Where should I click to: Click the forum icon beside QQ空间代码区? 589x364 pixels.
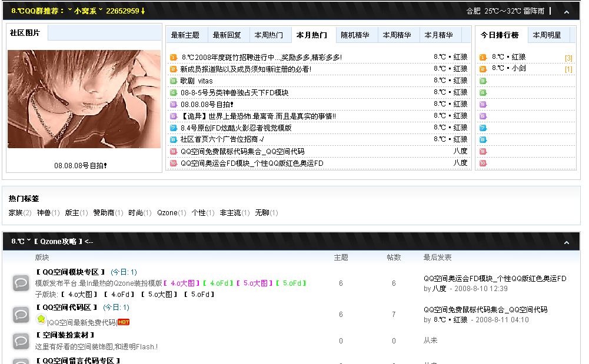(x=21, y=315)
